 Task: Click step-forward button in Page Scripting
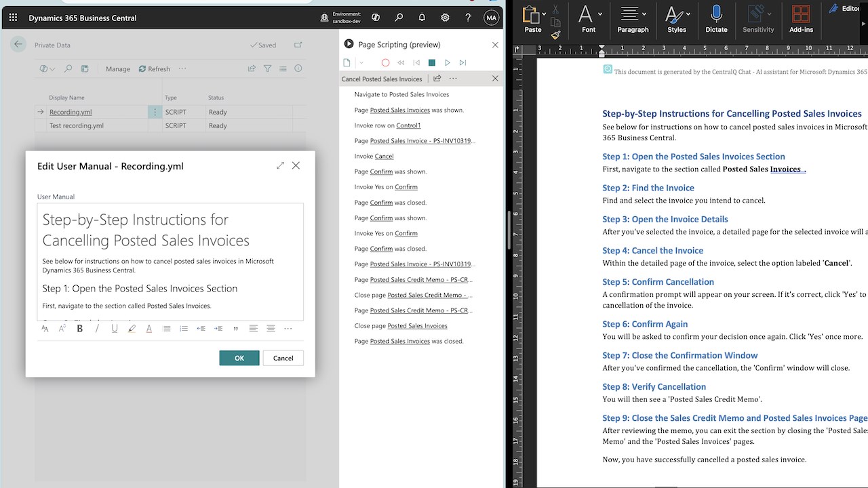point(462,62)
